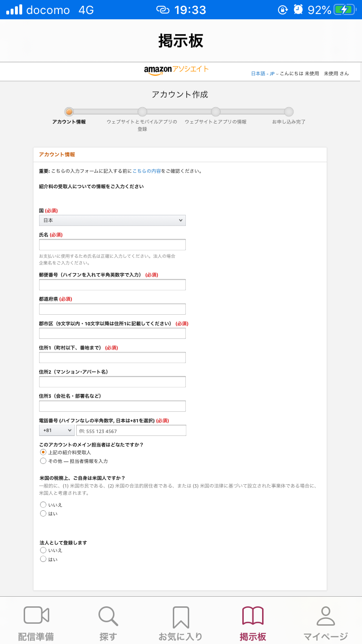The image size is (362, 644).
Task: Open the 探す search icon
Action: point(108,616)
